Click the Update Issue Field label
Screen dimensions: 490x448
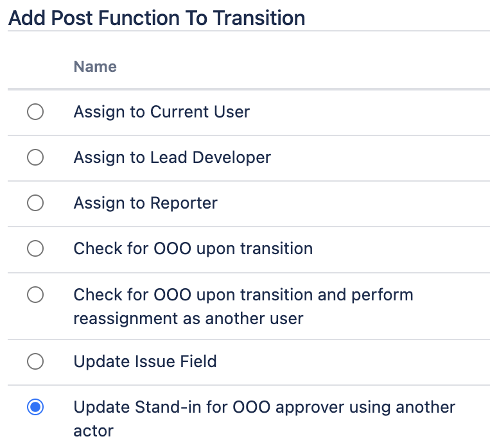click(x=145, y=362)
